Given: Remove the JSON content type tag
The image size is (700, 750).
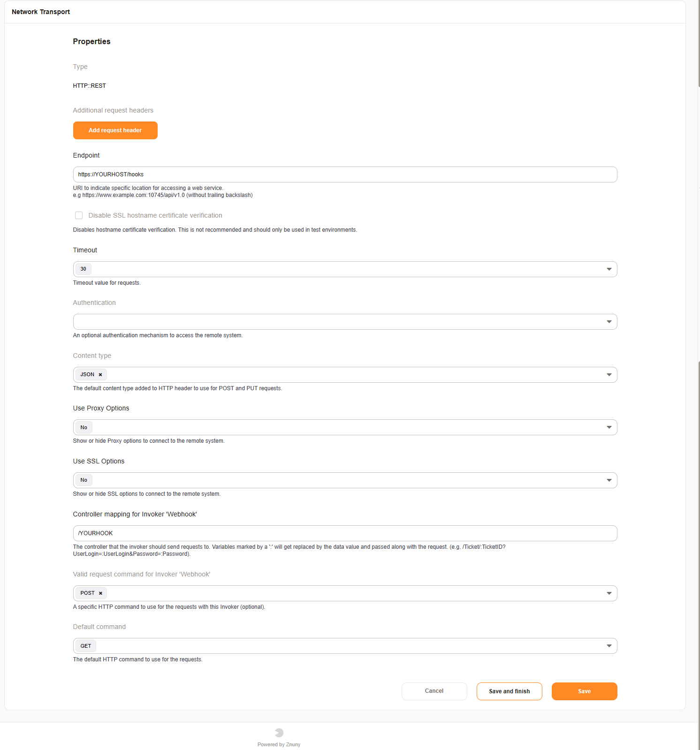Looking at the screenshot, I should pyautogui.click(x=100, y=375).
